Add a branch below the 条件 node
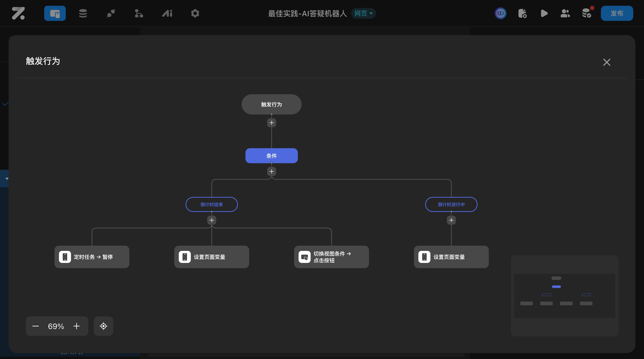This screenshot has height=359, width=644. click(272, 172)
